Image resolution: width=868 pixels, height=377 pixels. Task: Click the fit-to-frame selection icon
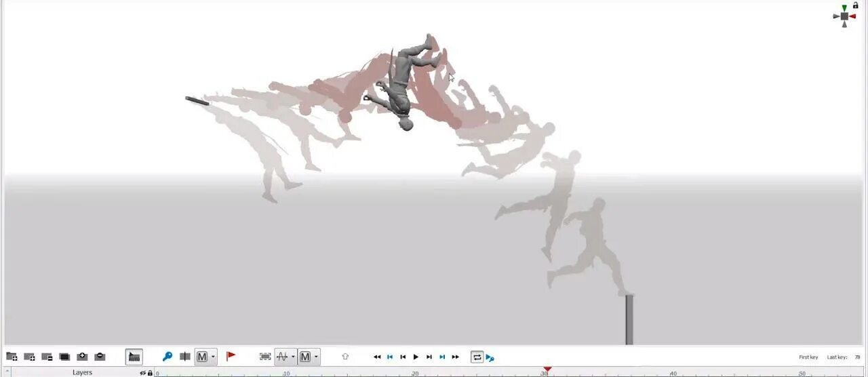point(265,357)
